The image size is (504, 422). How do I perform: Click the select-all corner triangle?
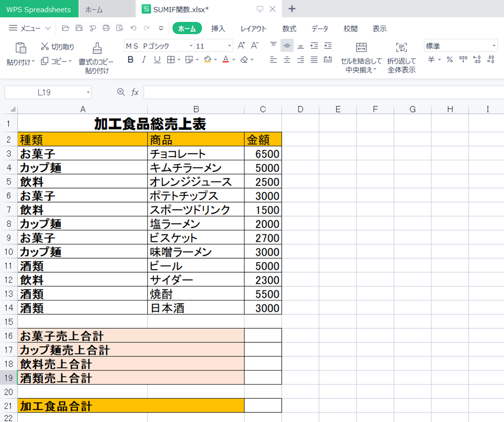(13, 109)
